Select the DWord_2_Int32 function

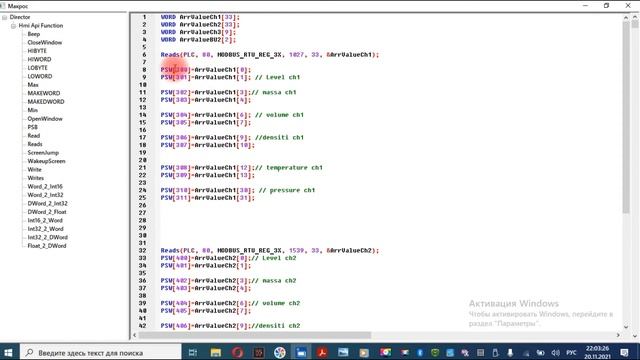(x=47, y=203)
